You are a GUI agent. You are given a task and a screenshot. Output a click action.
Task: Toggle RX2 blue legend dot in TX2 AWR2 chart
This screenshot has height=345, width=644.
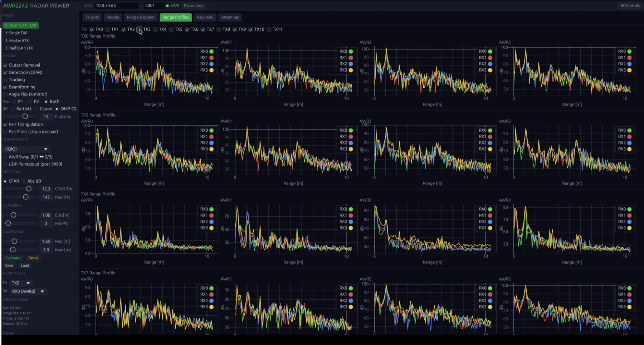point(490,143)
